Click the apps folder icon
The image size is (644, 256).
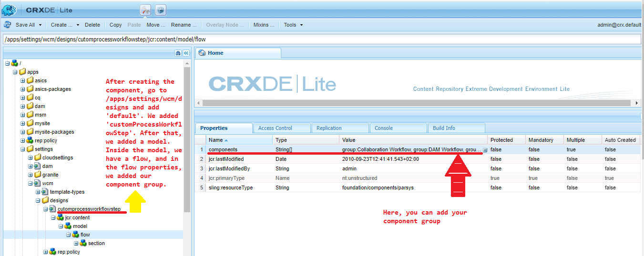(22, 72)
